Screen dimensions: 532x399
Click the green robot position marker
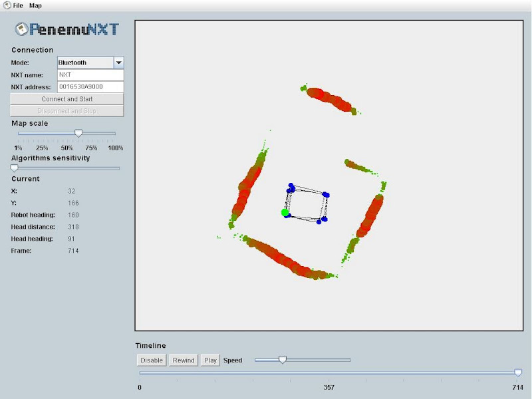point(285,212)
